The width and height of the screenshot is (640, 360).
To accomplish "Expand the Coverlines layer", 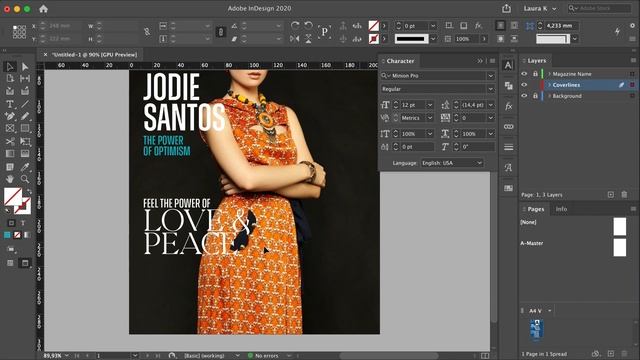I will pos(549,85).
